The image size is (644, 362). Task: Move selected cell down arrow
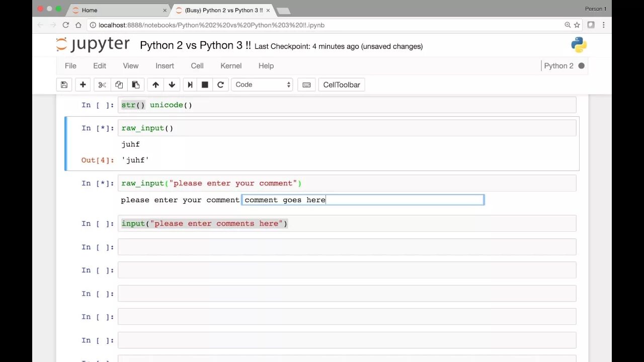coord(172,84)
